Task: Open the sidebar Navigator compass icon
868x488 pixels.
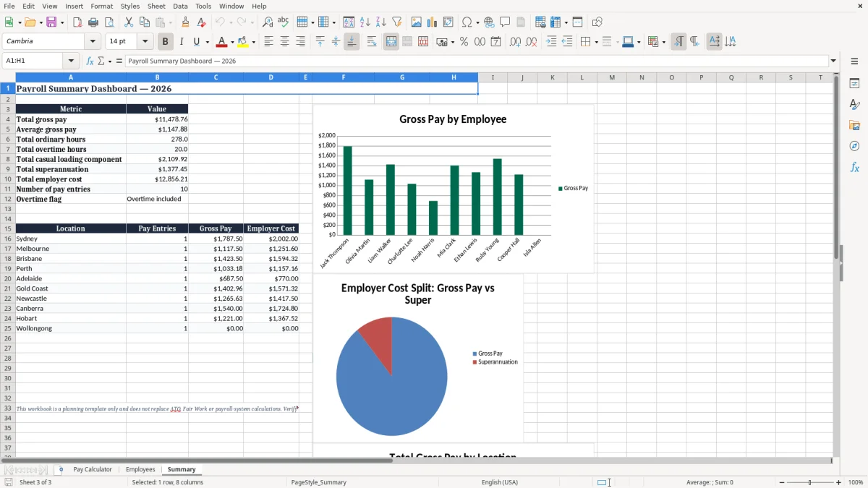Action: [854, 146]
